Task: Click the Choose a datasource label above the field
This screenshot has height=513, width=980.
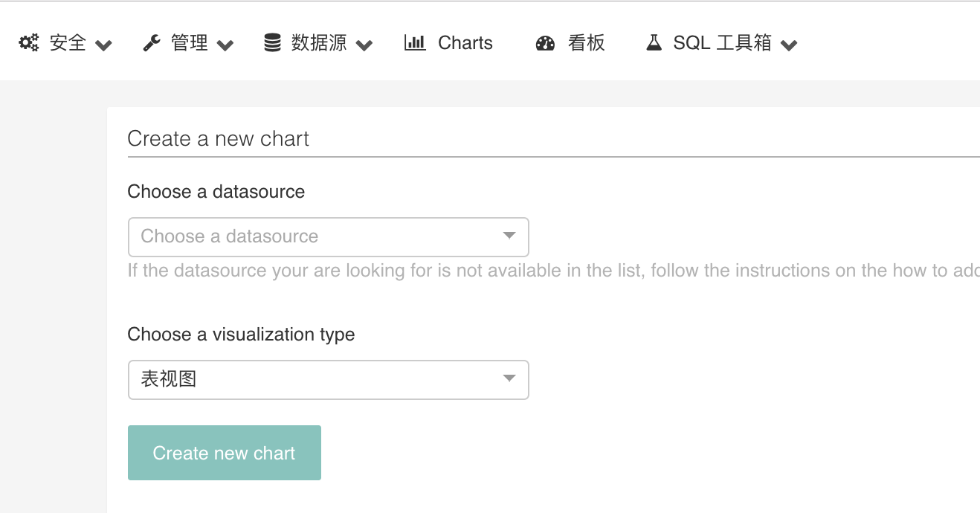Action: click(x=216, y=192)
